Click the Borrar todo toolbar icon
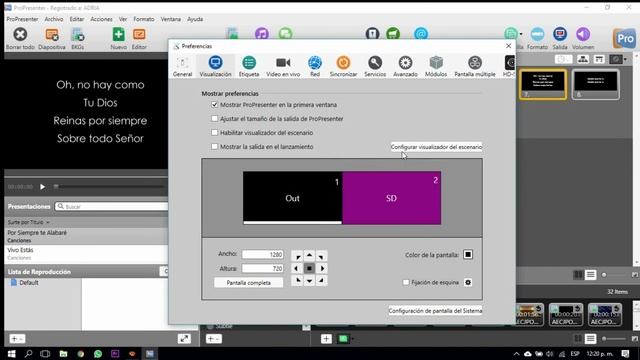This screenshot has height=360, width=640. [x=20, y=35]
